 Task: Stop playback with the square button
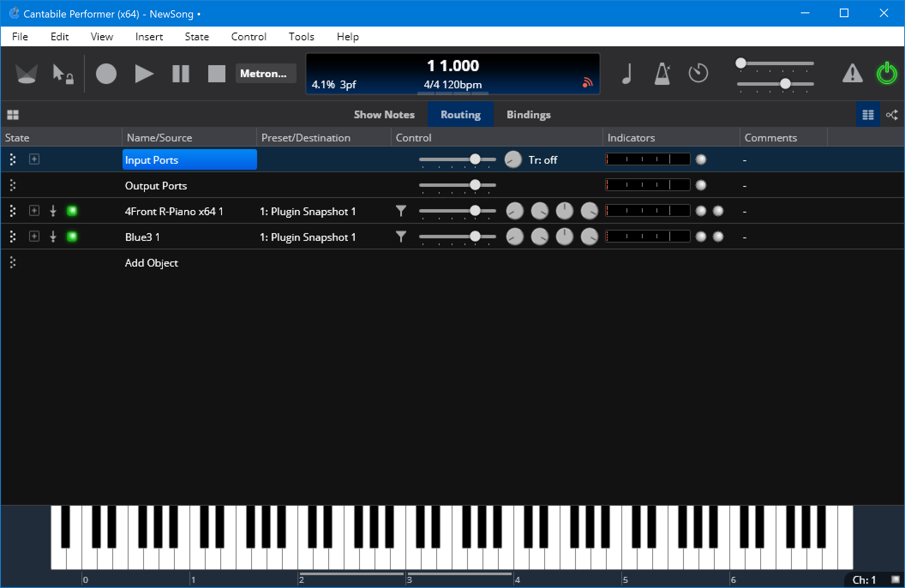[x=216, y=74]
